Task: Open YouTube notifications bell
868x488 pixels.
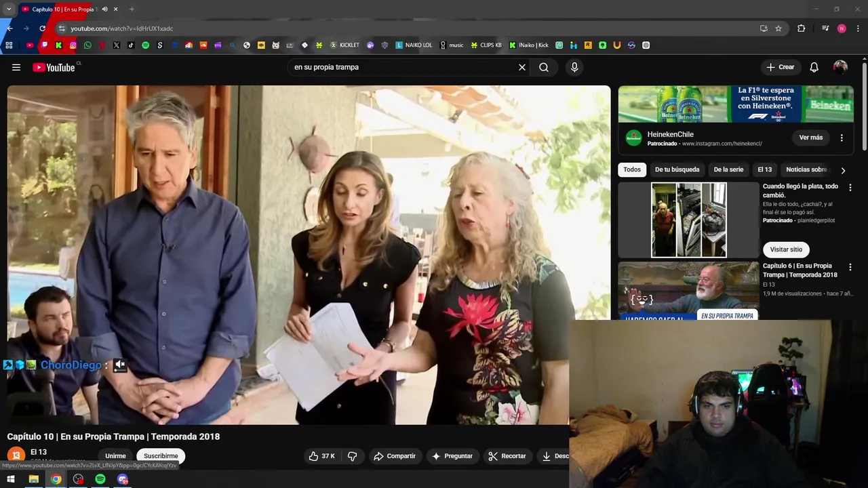Action: (x=814, y=67)
